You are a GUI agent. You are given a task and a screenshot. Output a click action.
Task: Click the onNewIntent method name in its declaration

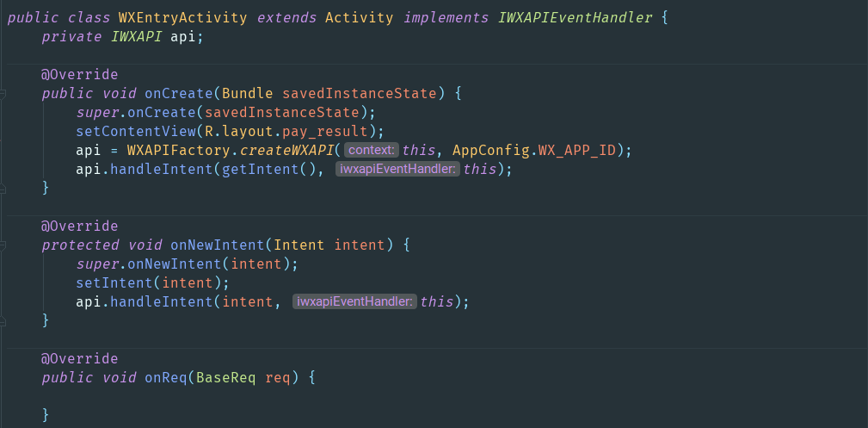tap(218, 245)
